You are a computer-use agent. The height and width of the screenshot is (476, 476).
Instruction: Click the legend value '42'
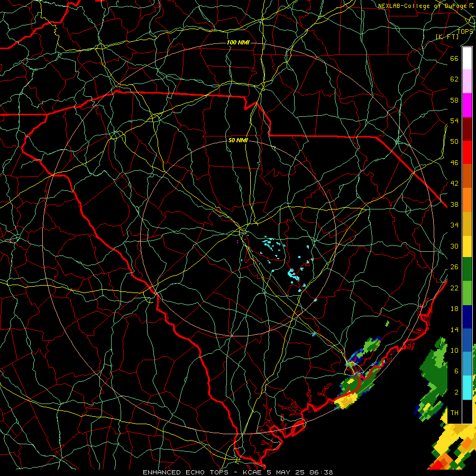[x=454, y=184]
